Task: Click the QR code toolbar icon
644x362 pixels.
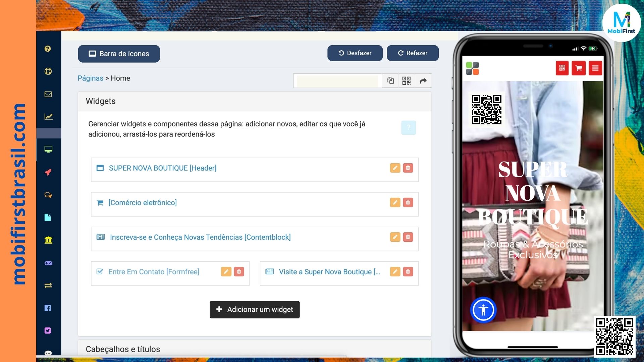Action: 406,81
